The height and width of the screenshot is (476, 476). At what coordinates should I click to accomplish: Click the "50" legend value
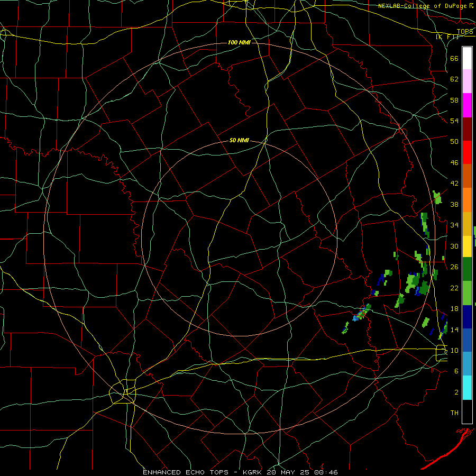point(454,142)
